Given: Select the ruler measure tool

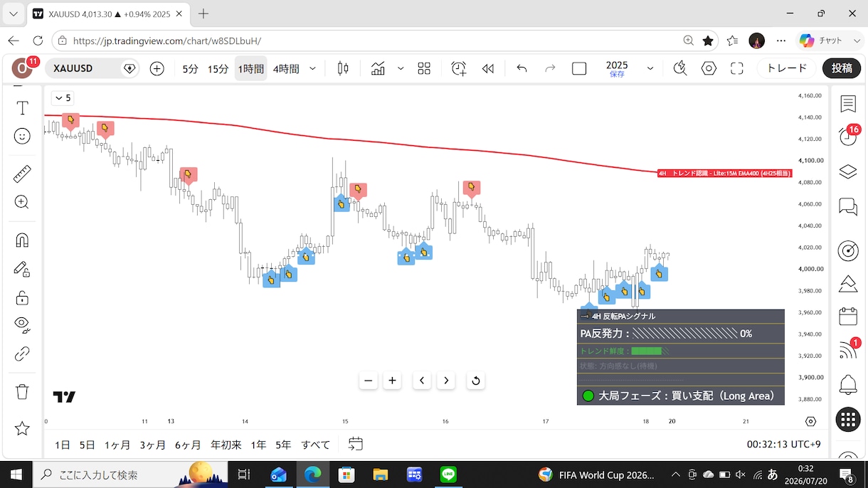Looking at the screenshot, I should pos(22,174).
